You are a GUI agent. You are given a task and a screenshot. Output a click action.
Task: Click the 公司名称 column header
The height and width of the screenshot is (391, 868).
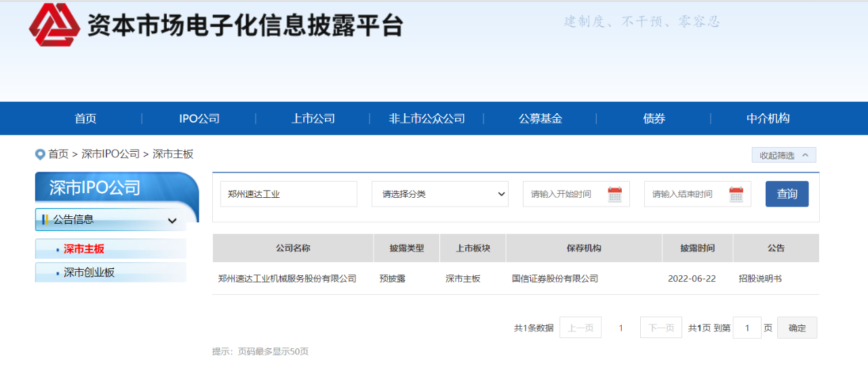293,248
